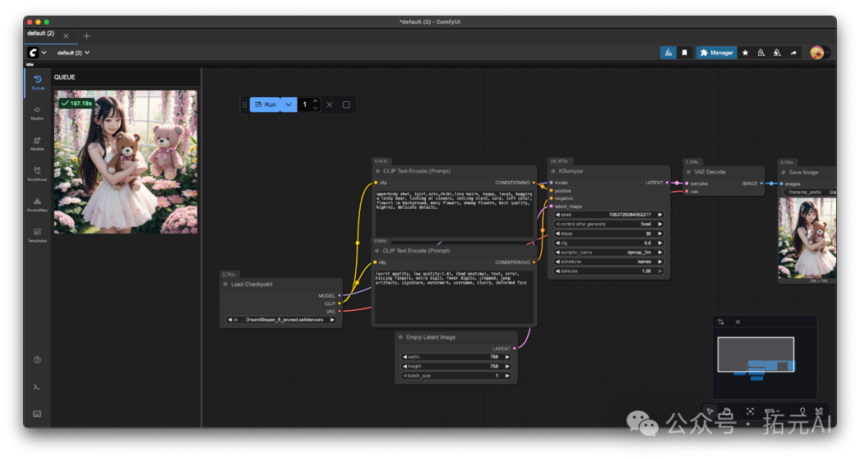
Task: Open the default (2) workflow dropdown
Action: coord(73,53)
